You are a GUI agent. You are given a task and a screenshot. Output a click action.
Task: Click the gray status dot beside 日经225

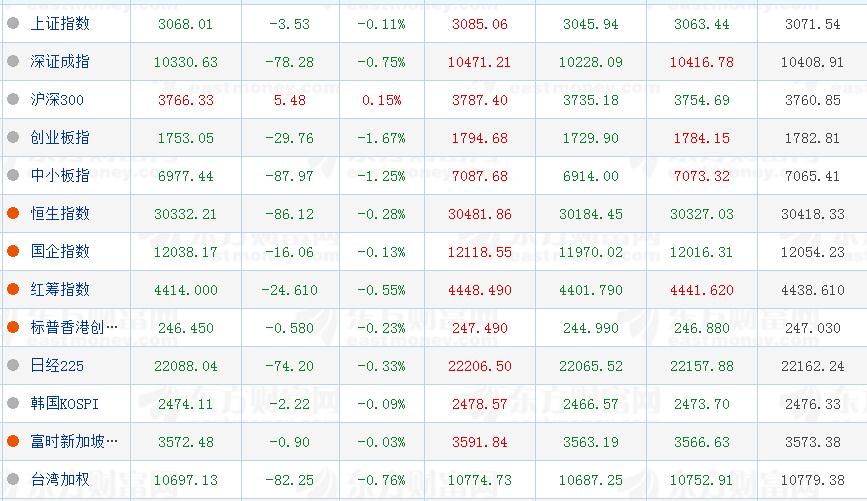click(x=13, y=365)
